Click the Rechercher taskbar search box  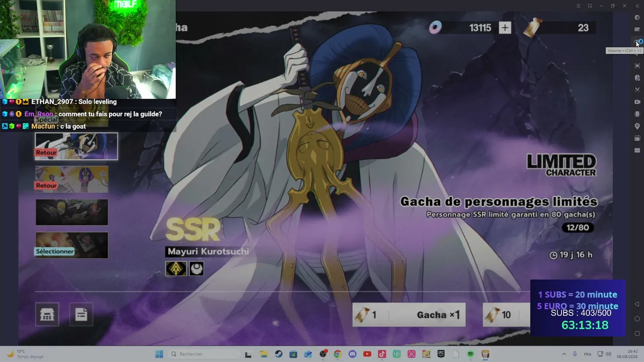[x=205, y=354]
